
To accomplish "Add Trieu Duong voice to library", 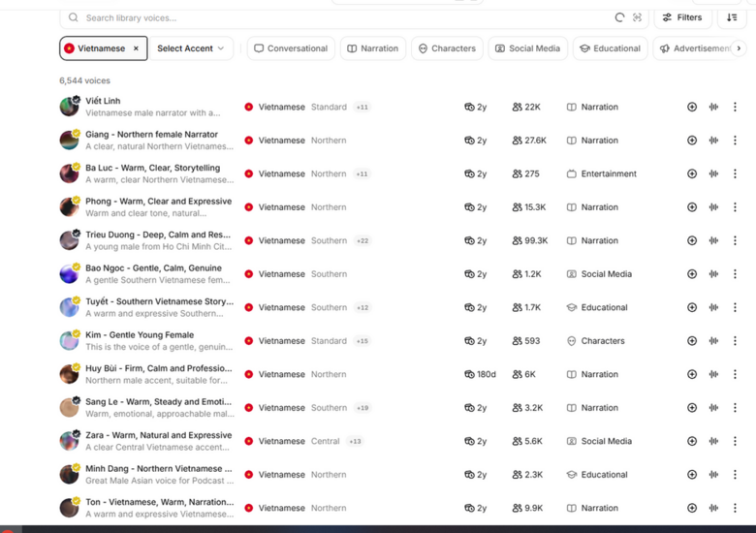I will [x=692, y=240].
